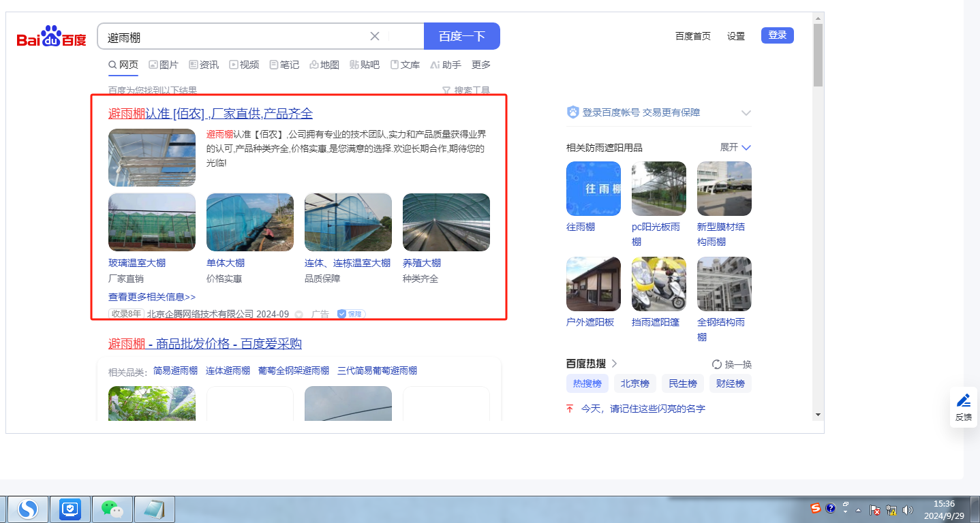
Task: Open the pc阳光板雨棚 thumbnail
Action: (x=659, y=189)
